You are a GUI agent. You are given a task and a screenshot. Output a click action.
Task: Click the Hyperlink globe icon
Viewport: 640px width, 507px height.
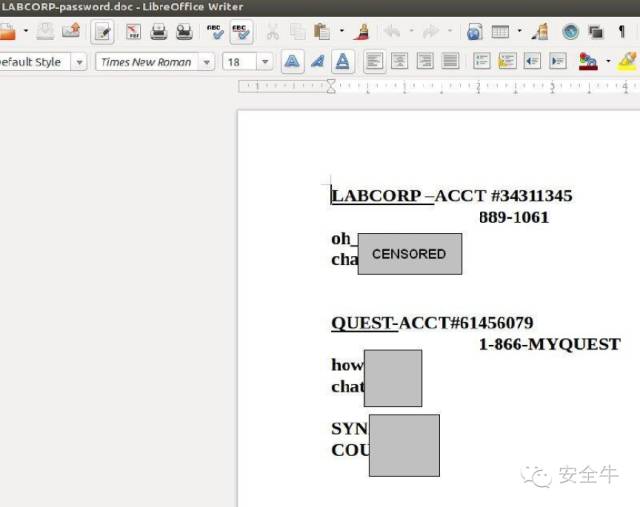pos(474,31)
